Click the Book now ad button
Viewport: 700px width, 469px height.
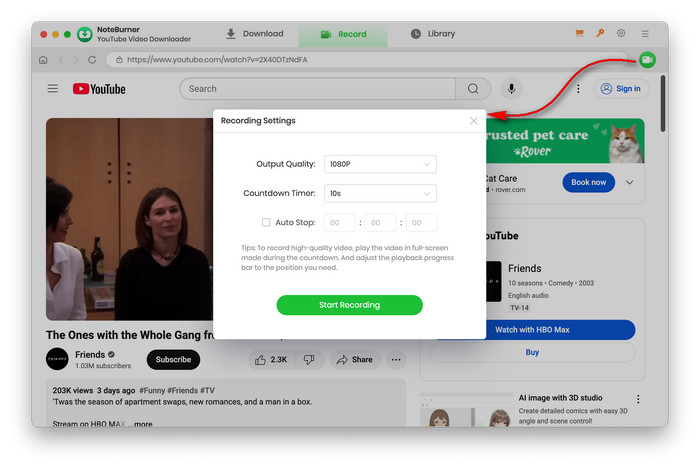[x=588, y=182]
